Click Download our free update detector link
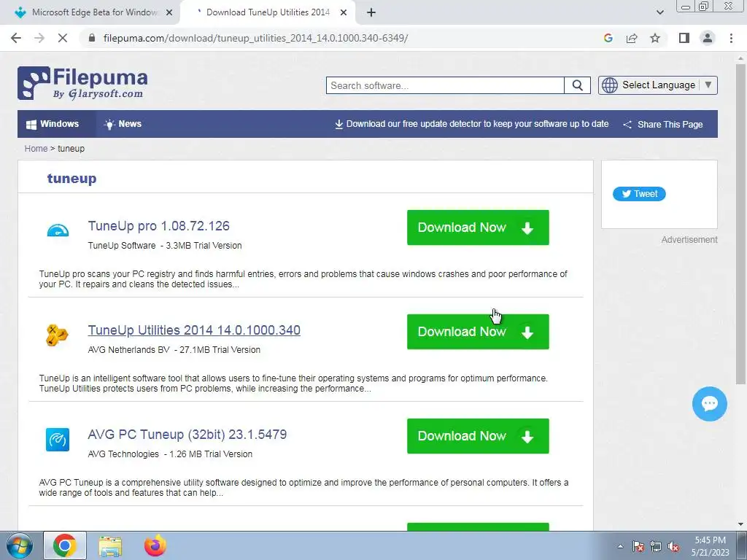This screenshot has height=560, width=747. pos(472,124)
